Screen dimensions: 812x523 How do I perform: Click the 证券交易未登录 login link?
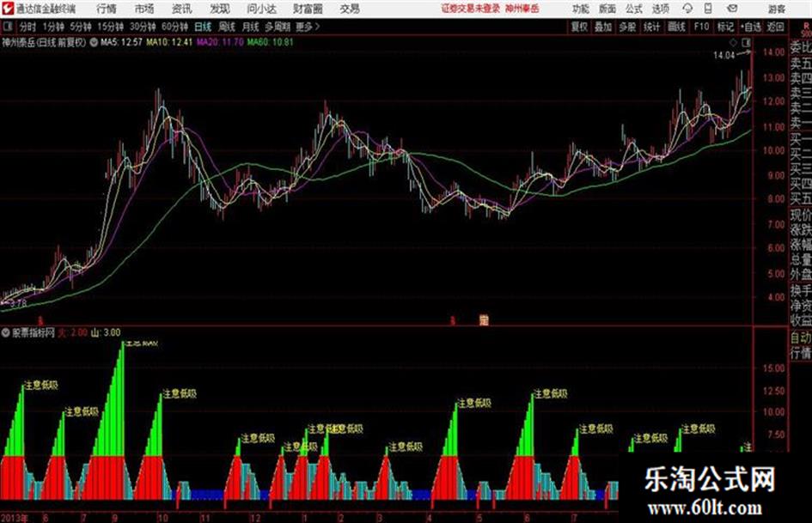point(470,9)
